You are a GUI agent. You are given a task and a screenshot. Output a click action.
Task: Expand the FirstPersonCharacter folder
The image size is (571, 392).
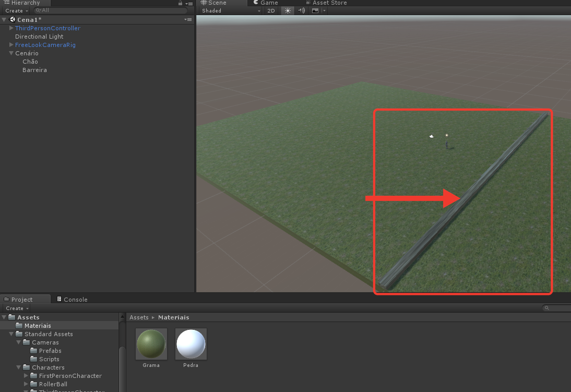(26, 376)
